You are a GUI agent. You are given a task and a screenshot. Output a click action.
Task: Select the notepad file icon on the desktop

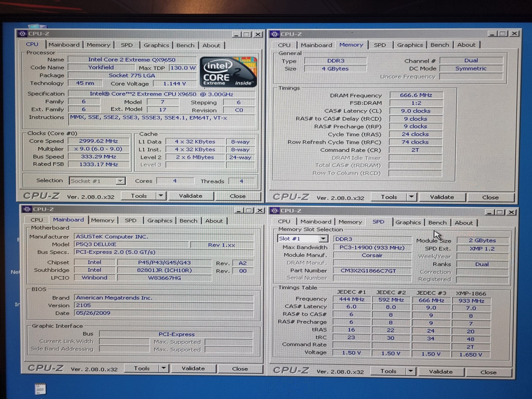(40, 389)
